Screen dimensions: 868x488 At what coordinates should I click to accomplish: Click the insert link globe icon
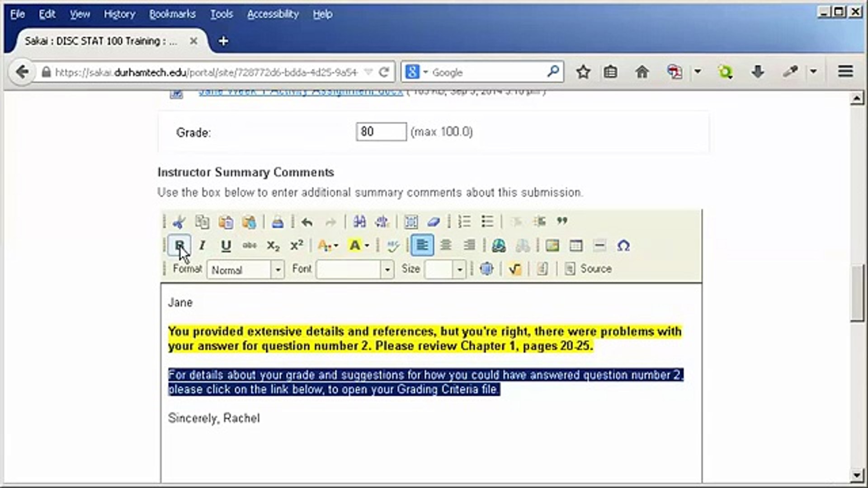pyautogui.click(x=499, y=246)
